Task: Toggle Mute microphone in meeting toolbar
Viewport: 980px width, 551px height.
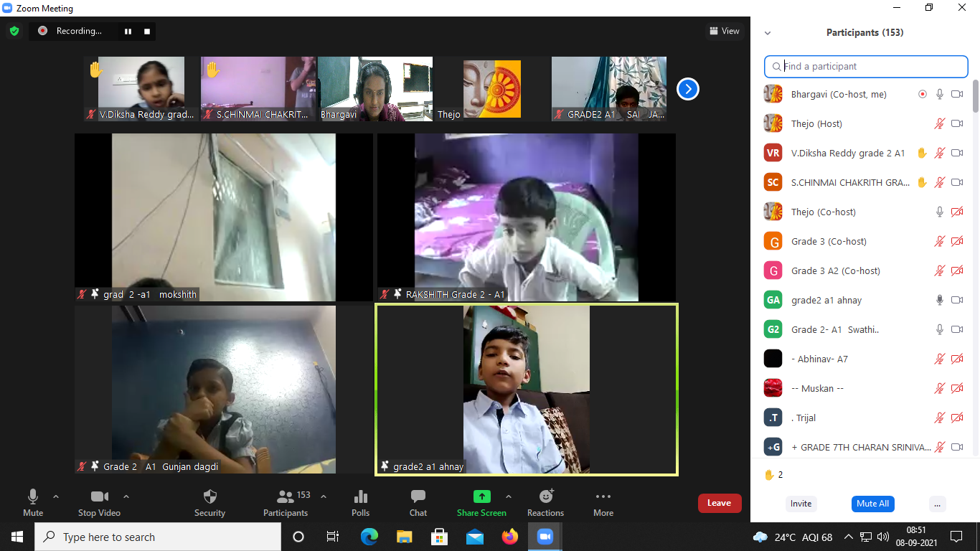Action: [x=33, y=496]
